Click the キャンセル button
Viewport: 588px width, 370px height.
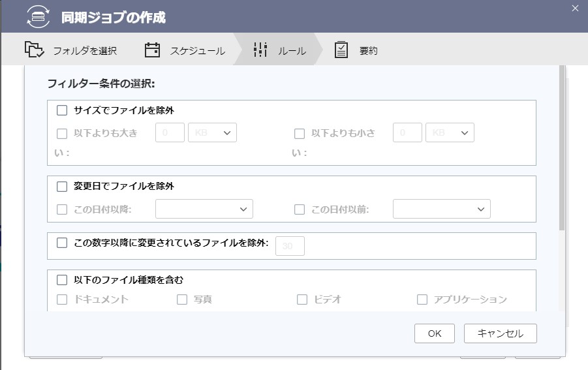point(501,333)
